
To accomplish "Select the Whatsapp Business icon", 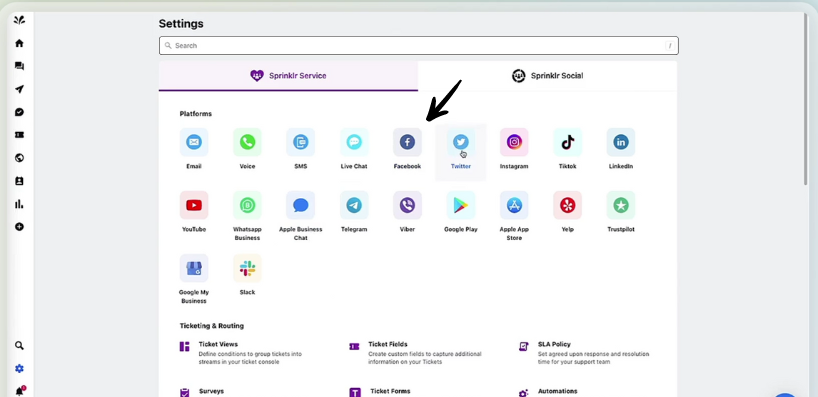I will [x=247, y=205].
